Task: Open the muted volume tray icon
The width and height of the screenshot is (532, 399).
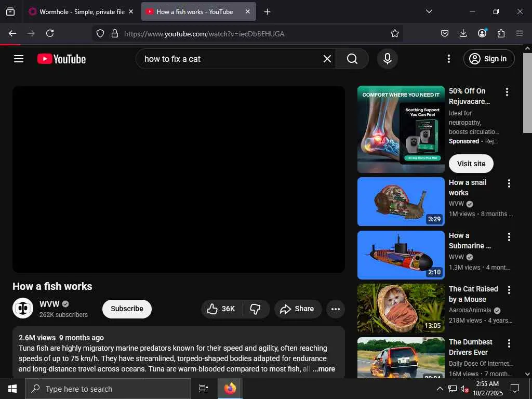Action: [x=464, y=389]
